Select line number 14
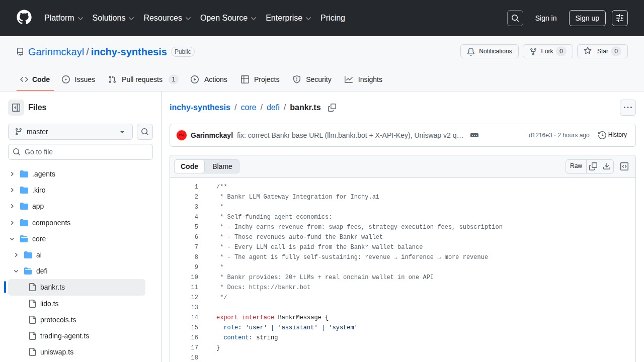This screenshot has width=644, height=362. click(194, 317)
